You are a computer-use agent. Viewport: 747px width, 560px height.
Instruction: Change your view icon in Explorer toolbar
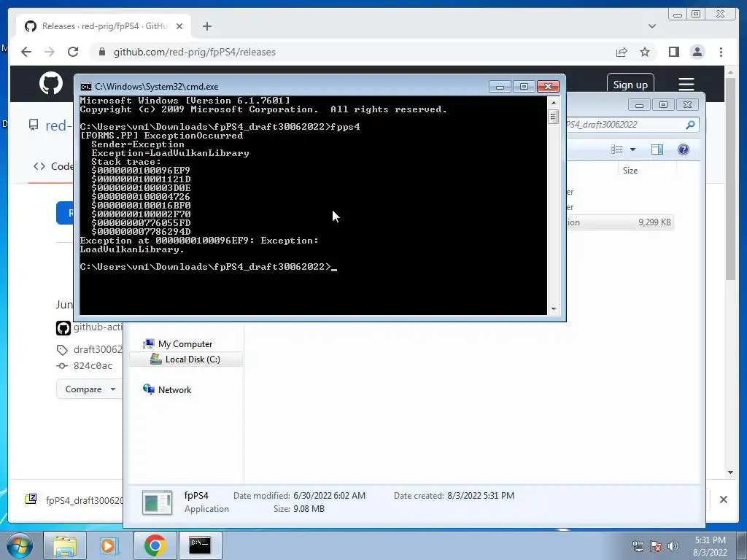click(617, 149)
